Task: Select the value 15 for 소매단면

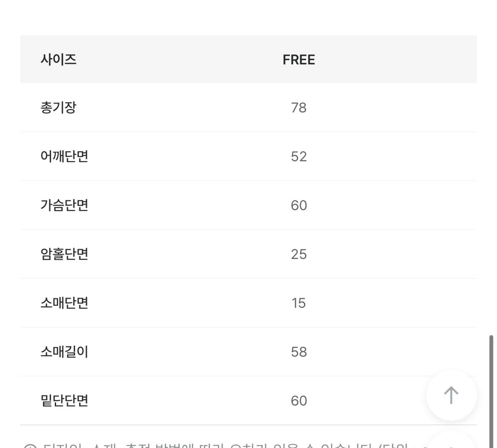Action: coord(299,303)
